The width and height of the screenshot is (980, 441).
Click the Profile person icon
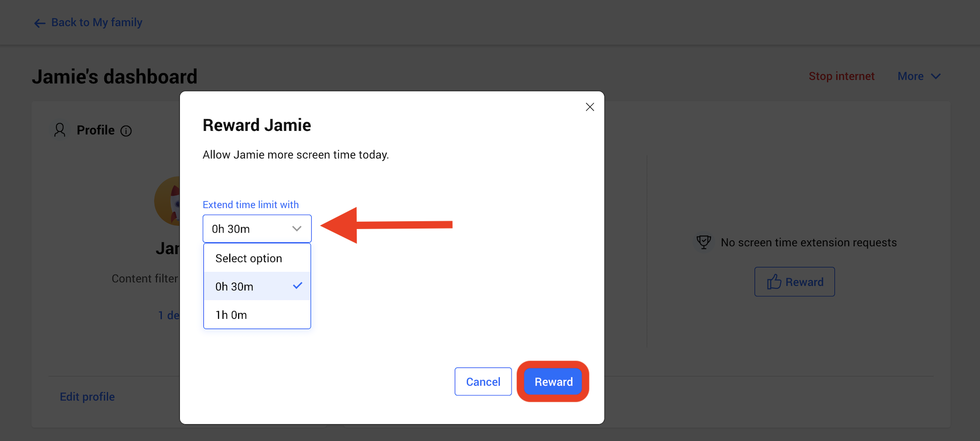[60, 130]
